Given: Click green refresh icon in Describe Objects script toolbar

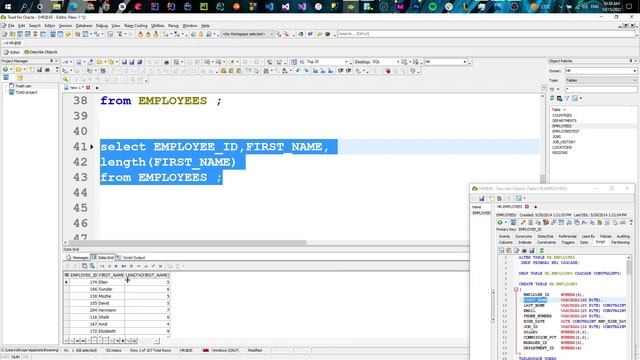Looking at the screenshot, I should [542, 251].
